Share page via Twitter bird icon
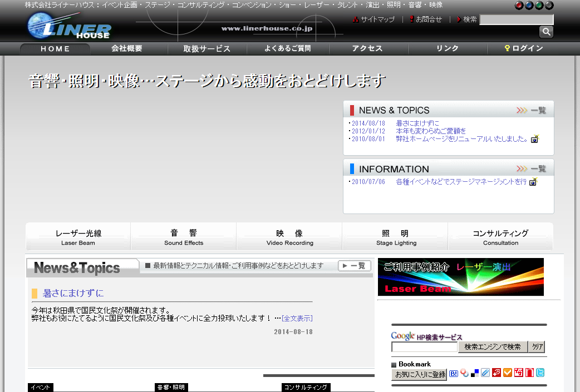Screen dimensions: 580x392 click(540, 374)
